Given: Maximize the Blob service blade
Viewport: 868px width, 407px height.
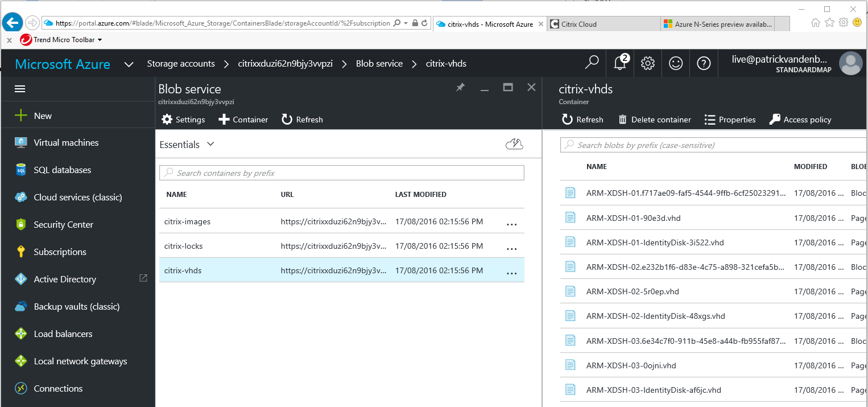Looking at the screenshot, I should tap(508, 87).
